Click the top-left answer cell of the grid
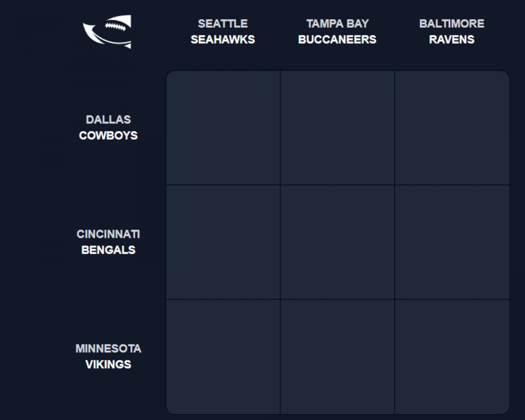525x420 pixels. click(222, 127)
